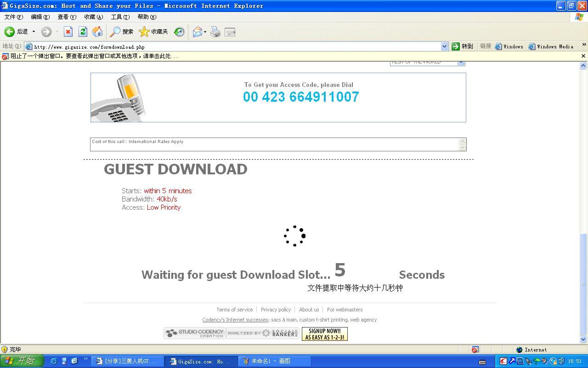Refresh the page via toolbar icon
This screenshot has height=368, width=588.
tap(83, 32)
